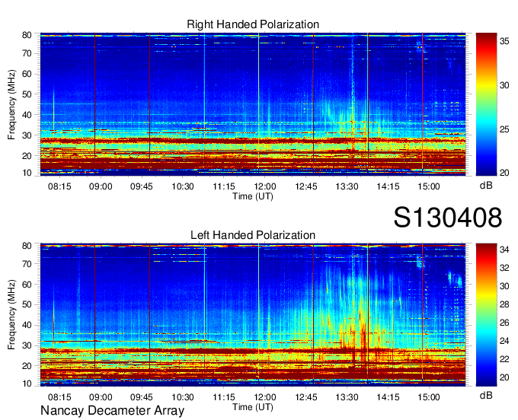Click 14:15 tick on Right Handed time axis
Viewport: 518px width, 420px height.
[x=388, y=186]
